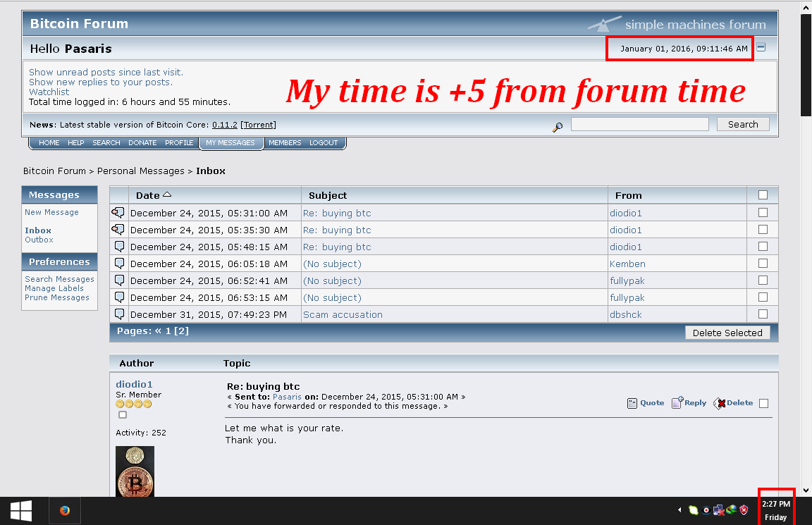
Task: Click the Quote icon on the message
Action: coord(632,403)
